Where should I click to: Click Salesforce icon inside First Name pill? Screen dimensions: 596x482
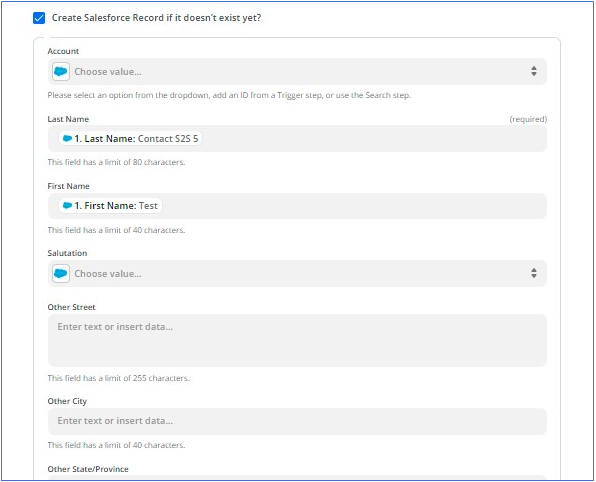[67, 206]
